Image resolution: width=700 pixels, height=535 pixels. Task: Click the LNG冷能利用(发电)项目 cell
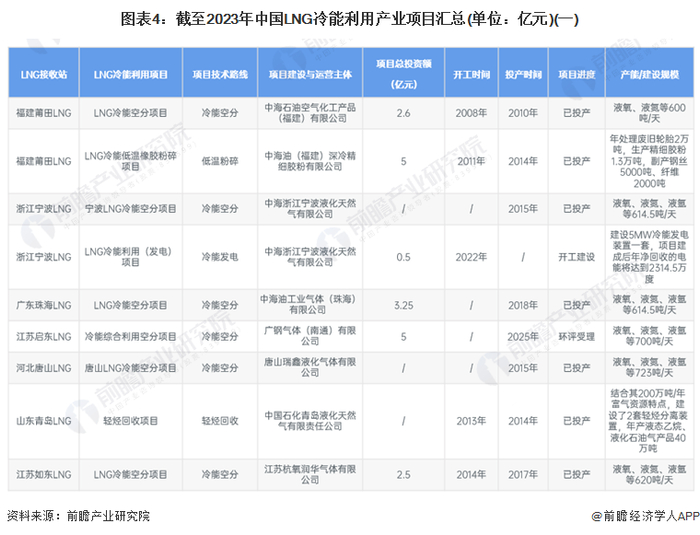131,257
